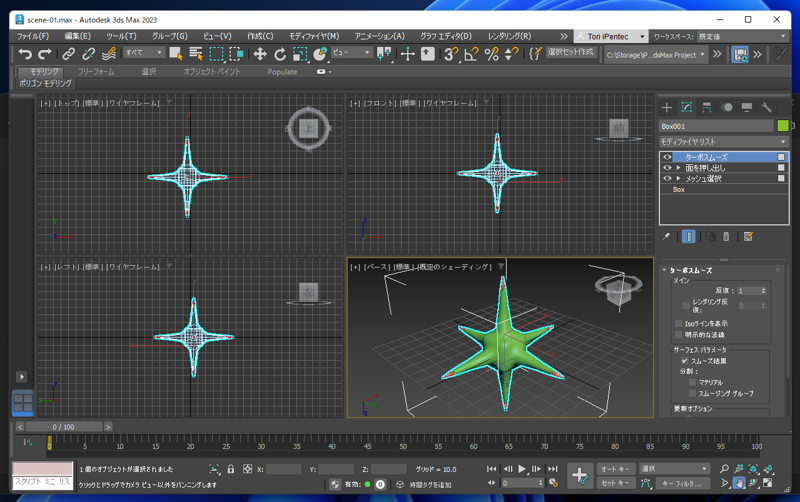Image resolution: width=800 pixels, height=502 pixels.
Task: Open the ビュー reference coordinate dropdown
Action: [x=352, y=52]
